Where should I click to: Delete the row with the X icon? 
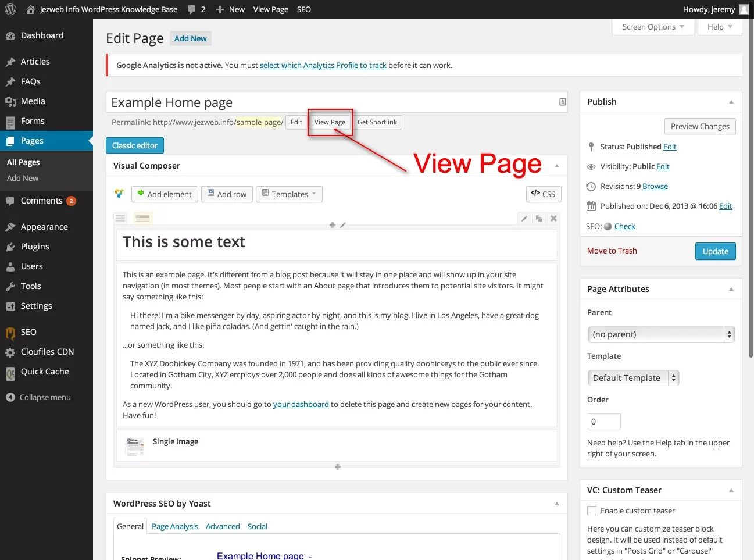553,218
